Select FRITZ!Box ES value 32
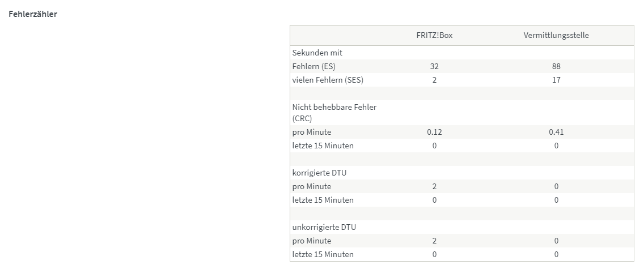Image resolution: width=644 pixels, height=265 pixels. pyautogui.click(x=434, y=66)
